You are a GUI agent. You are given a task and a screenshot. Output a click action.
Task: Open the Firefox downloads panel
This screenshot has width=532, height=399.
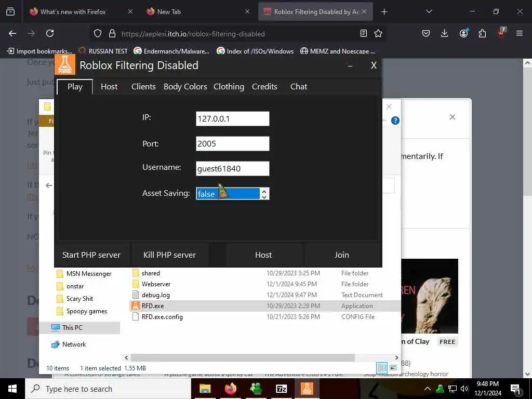pyautogui.click(x=444, y=33)
